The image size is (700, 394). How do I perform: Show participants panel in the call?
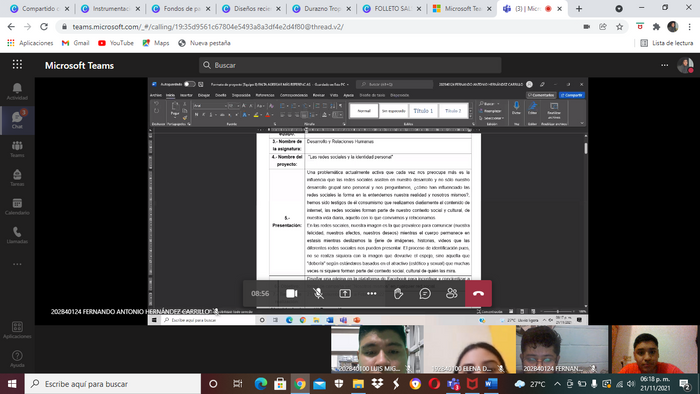(x=451, y=294)
